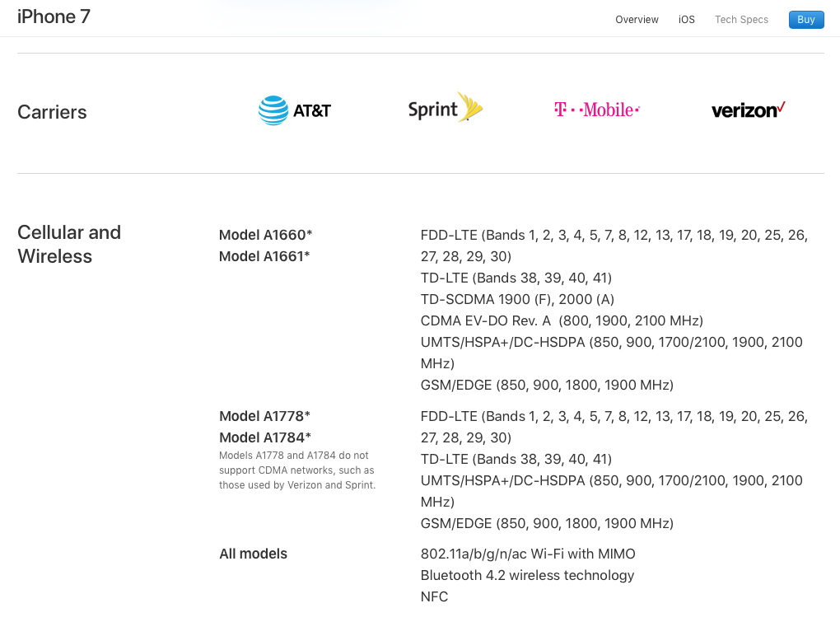This screenshot has height=622, width=840.
Task: Click the Model A1660* label
Action: click(265, 235)
